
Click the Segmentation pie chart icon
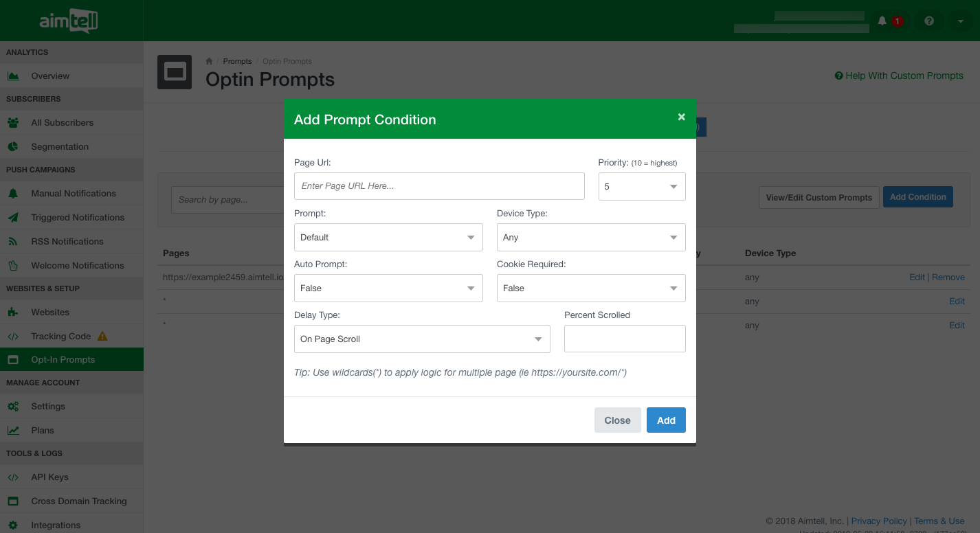[13, 146]
